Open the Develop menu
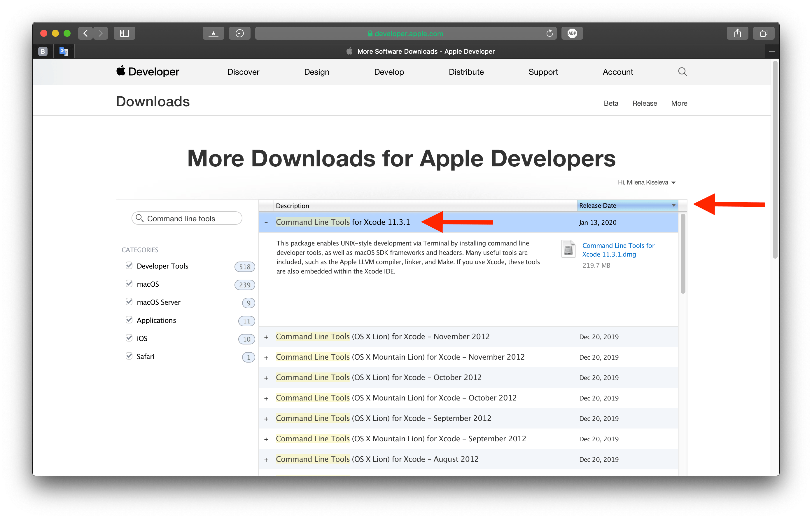This screenshot has width=812, height=519. (389, 72)
